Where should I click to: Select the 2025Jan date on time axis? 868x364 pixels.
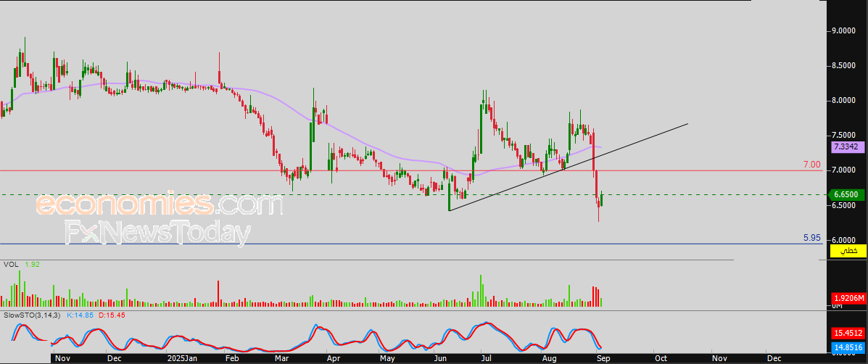[182, 358]
